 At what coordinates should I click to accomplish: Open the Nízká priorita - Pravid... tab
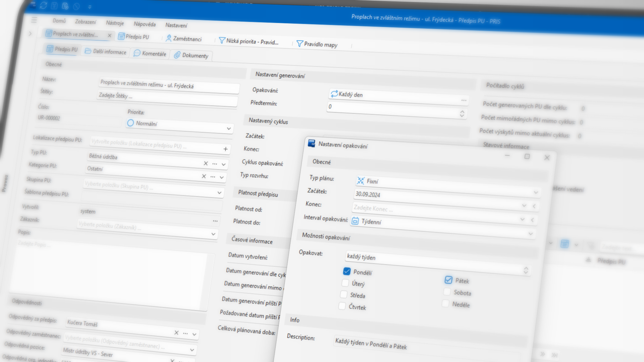(x=249, y=41)
